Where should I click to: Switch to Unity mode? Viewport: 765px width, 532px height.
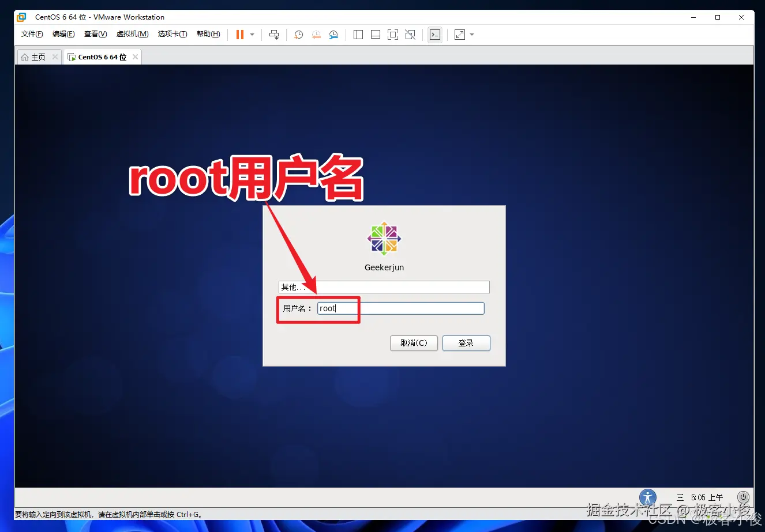[x=410, y=35]
